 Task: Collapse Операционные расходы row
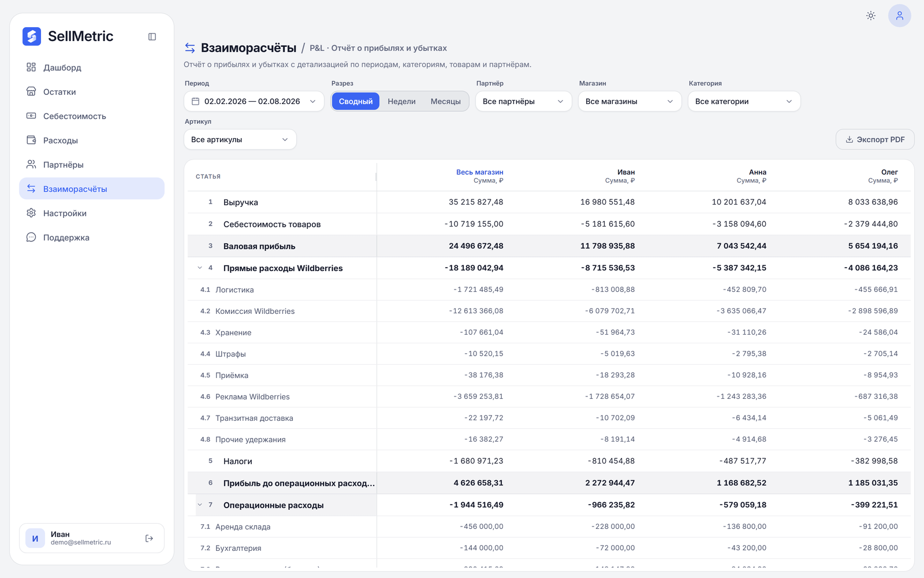coord(200,505)
